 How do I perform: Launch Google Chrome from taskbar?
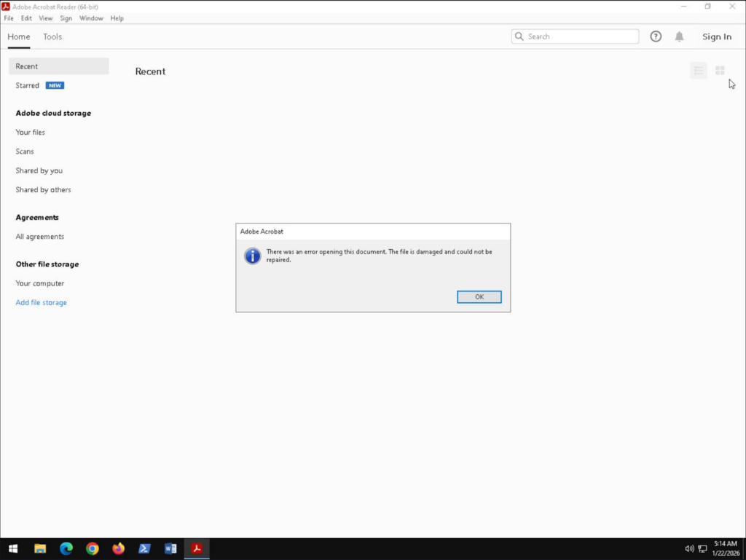coord(92,548)
